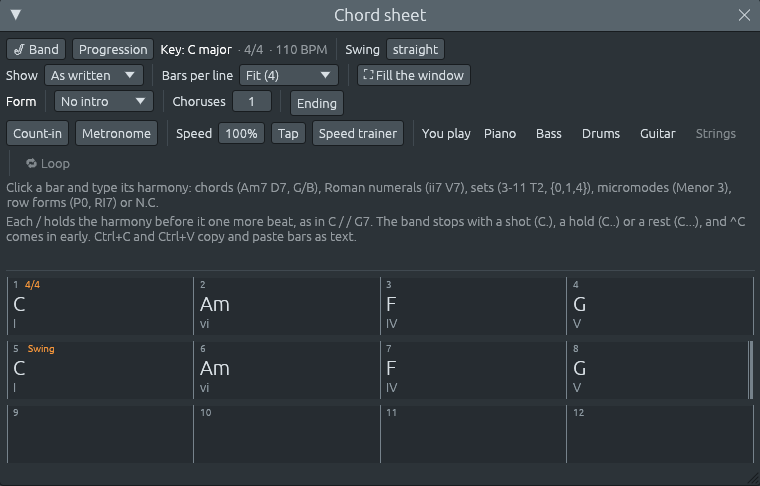Viewport: 760px width, 486px height.
Task: Click the Progression button
Action: coord(113,49)
